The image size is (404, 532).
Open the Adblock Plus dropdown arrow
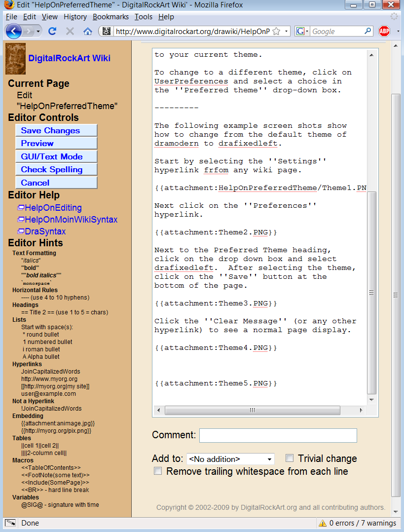point(398,31)
